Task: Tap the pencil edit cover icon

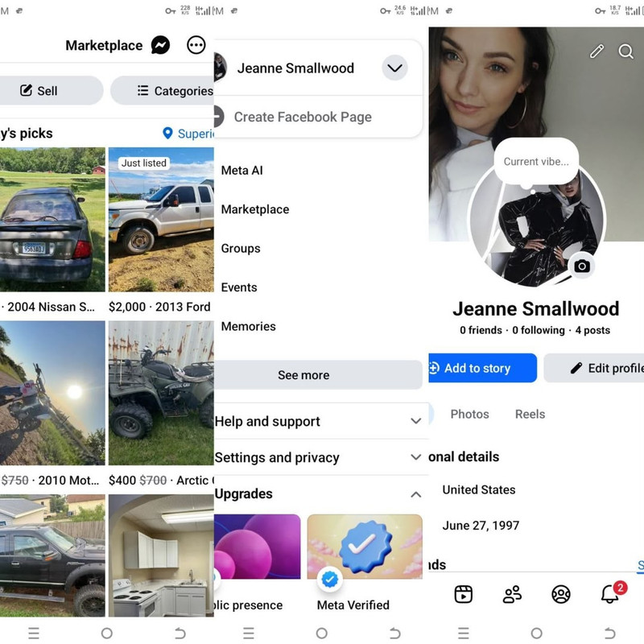Action: [597, 52]
